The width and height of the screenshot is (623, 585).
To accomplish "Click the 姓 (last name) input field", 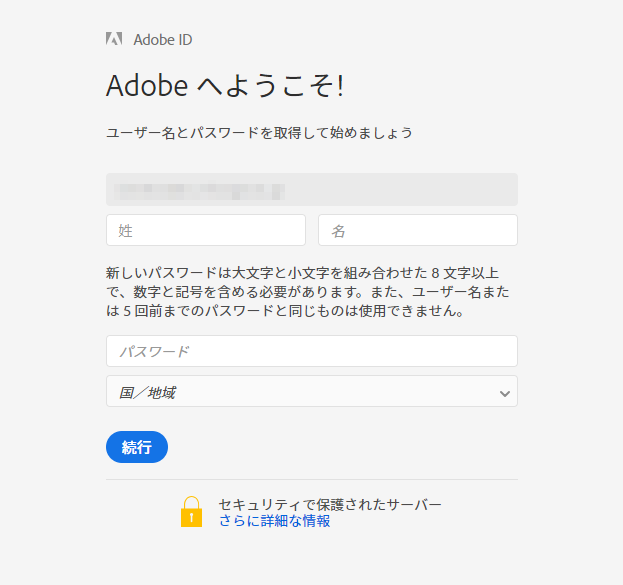I will 206,230.
